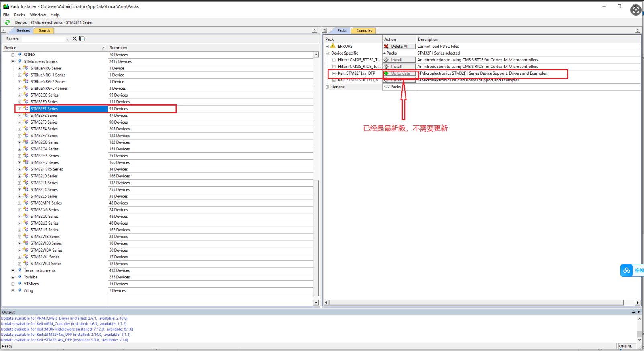
Task: Click the collapse-all icon beside search
Action: pos(82,39)
